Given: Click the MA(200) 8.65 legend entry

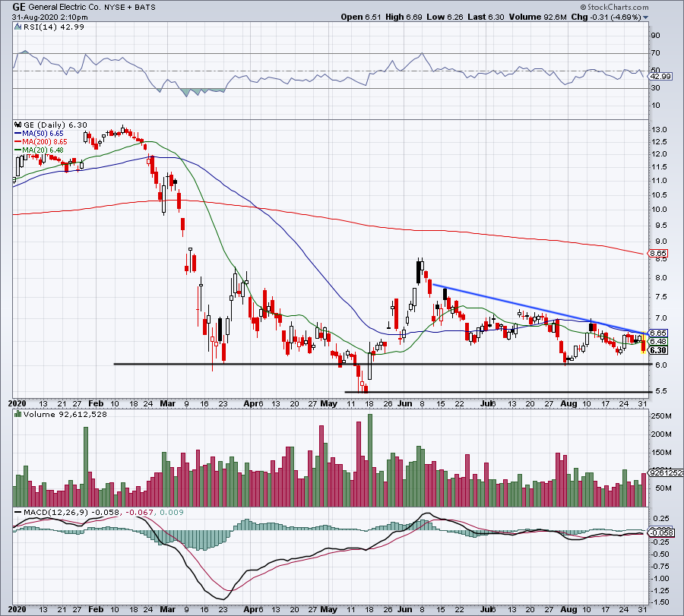Looking at the screenshot, I should point(45,142).
